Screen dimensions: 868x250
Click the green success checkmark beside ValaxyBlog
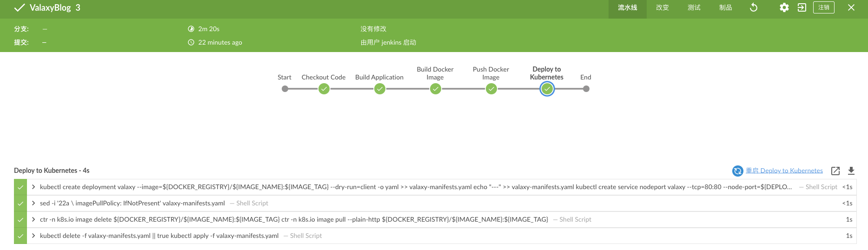(19, 8)
